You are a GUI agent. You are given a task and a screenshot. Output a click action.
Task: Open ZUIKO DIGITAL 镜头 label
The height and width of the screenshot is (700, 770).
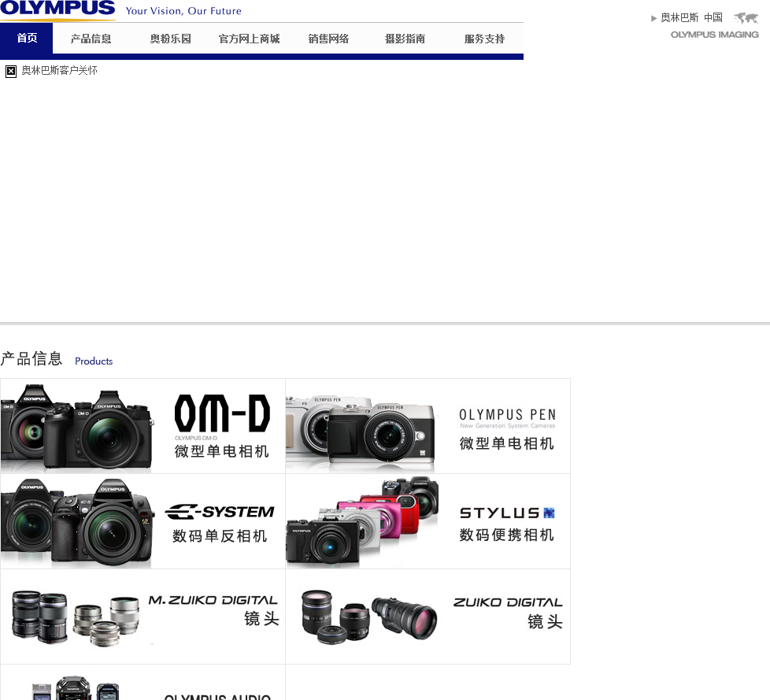pos(508,613)
